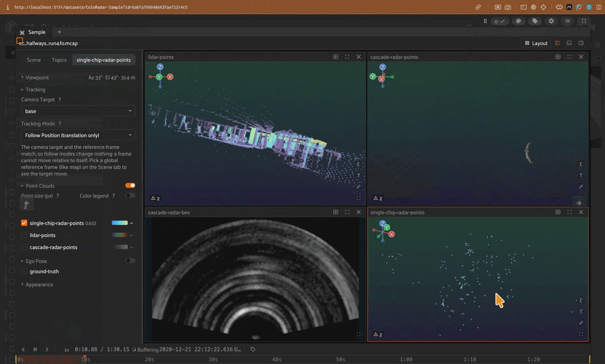605x364 pixels.
Task: Click the T button in single-chip-radar-points panel
Action: pyautogui.click(x=581, y=312)
